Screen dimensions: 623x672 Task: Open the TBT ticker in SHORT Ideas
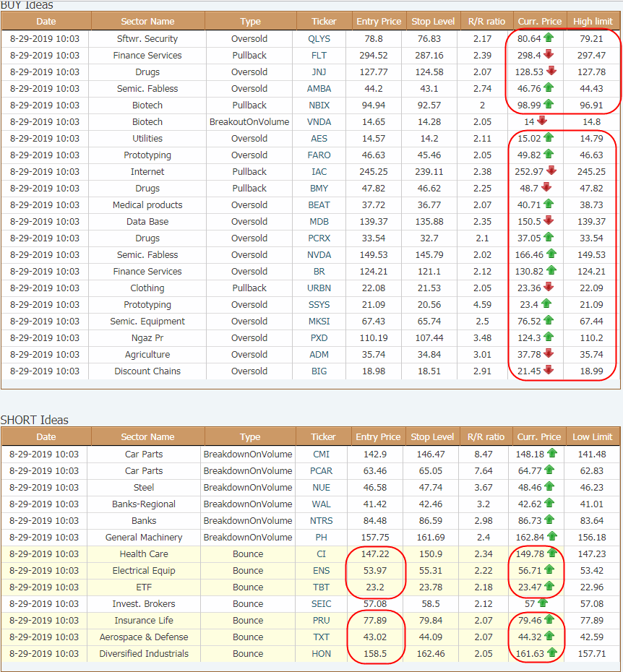(x=321, y=587)
